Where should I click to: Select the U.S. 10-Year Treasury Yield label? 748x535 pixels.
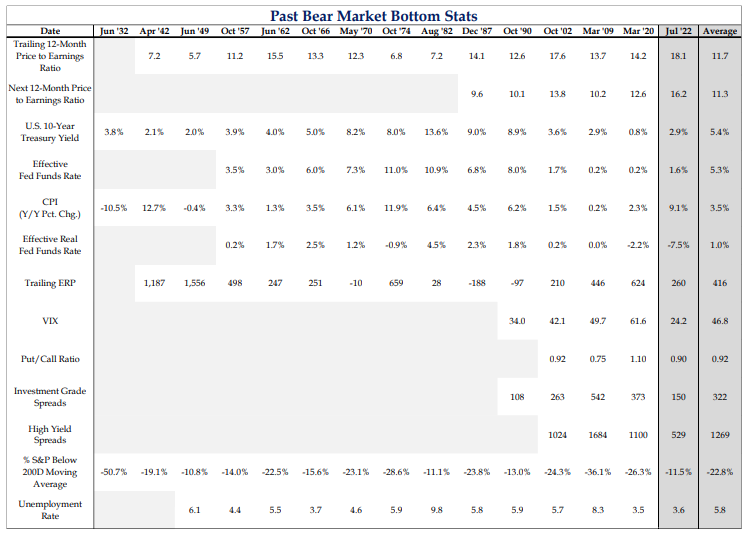(50, 132)
